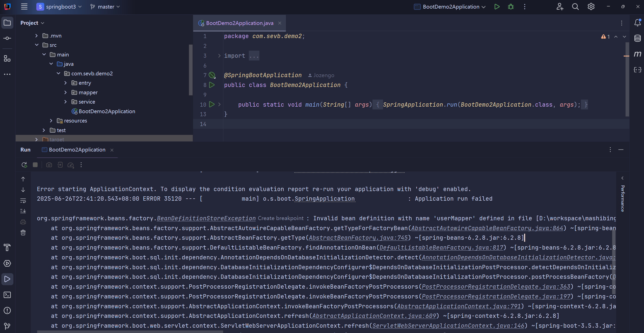Show more tool windows in the left sidebar
Screen dimensions: 644x333
click(x=7, y=74)
